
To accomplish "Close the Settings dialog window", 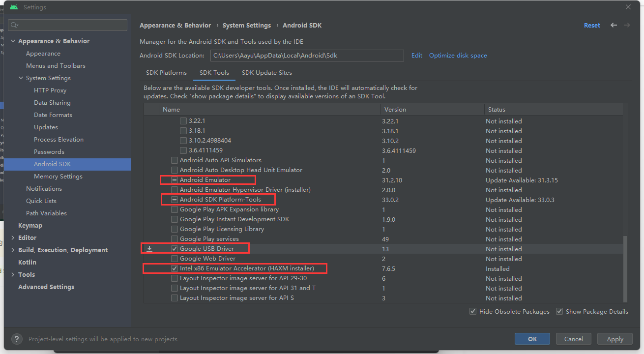I will [x=628, y=7].
